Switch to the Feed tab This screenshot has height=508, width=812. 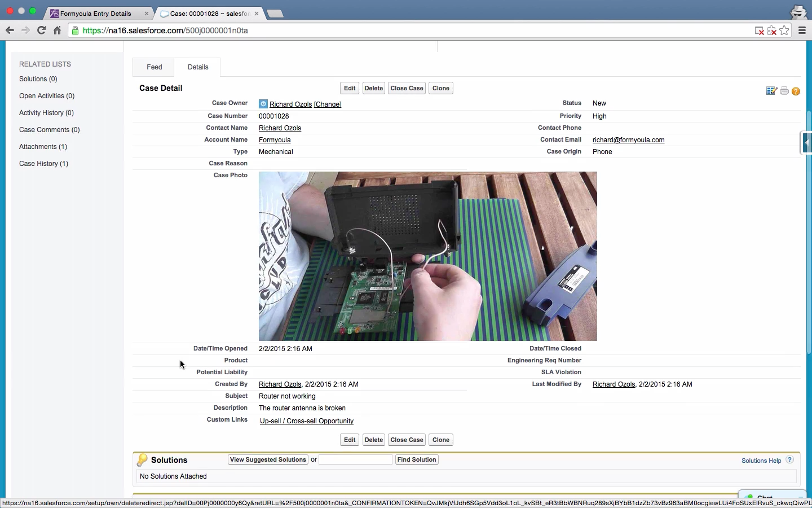[x=154, y=67]
